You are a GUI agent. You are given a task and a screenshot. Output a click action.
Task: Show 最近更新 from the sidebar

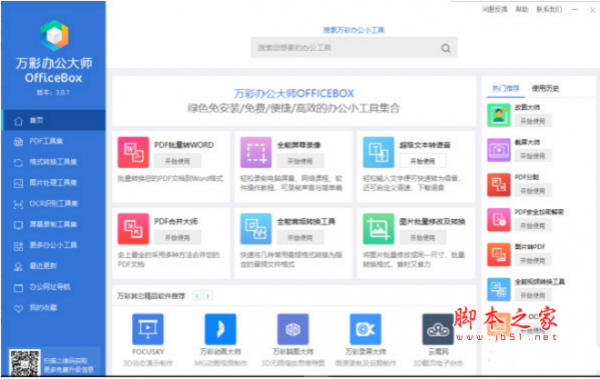tap(54, 266)
